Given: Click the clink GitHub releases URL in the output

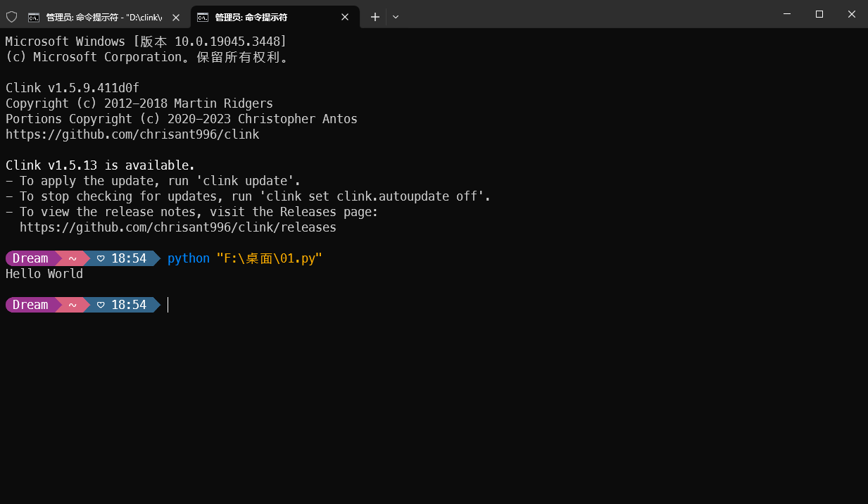Looking at the screenshot, I should pyautogui.click(x=177, y=227).
